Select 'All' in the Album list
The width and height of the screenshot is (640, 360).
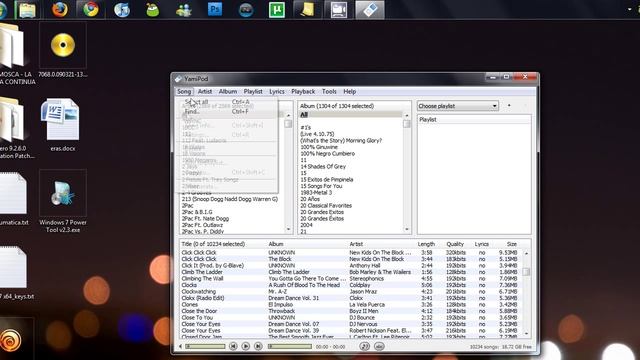click(351, 115)
